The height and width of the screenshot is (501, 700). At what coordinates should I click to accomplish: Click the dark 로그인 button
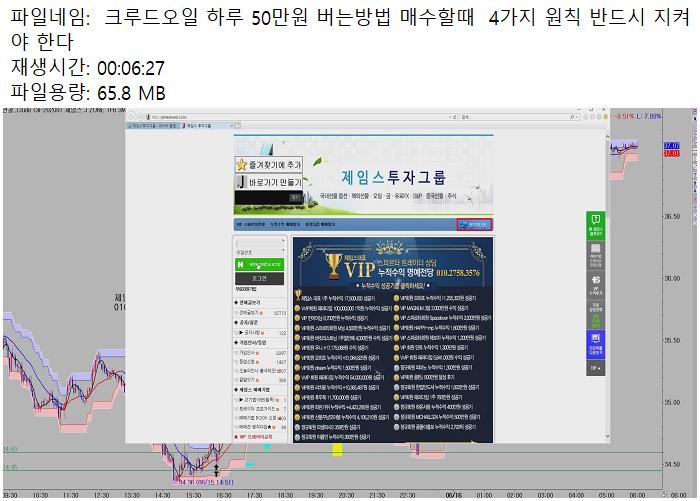pos(259,278)
